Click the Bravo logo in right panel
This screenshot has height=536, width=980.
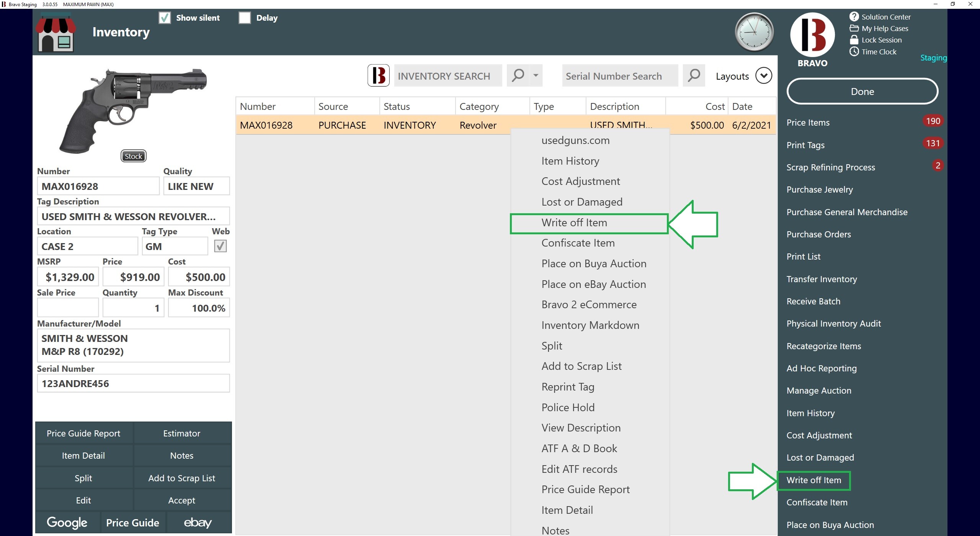click(812, 35)
